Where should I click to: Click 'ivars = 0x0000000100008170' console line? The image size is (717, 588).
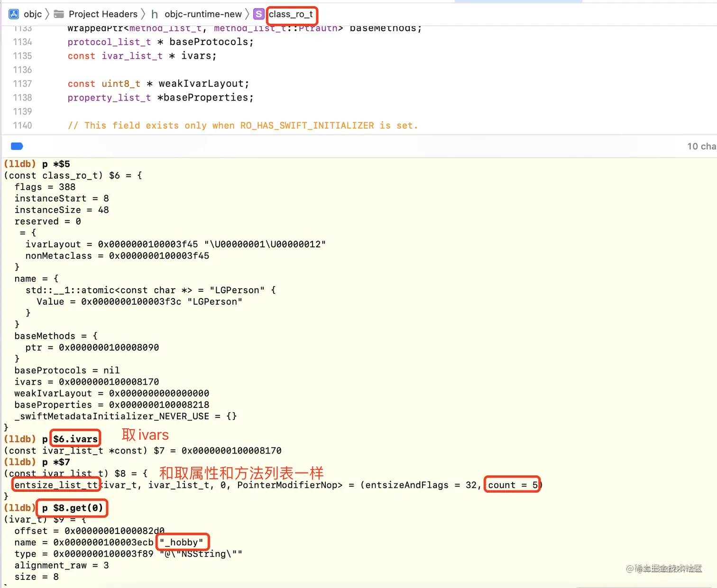(x=87, y=382)
